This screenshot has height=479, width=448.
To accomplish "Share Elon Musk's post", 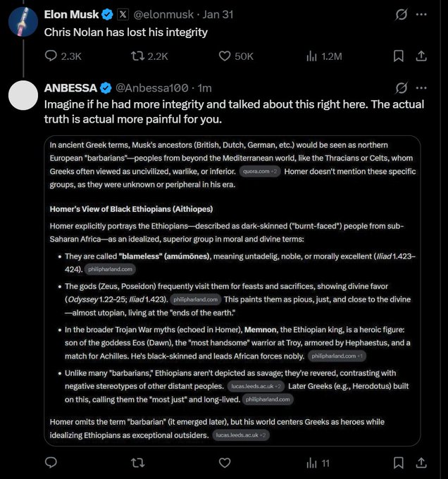I will pyautogui.click(x=421, y=56).
